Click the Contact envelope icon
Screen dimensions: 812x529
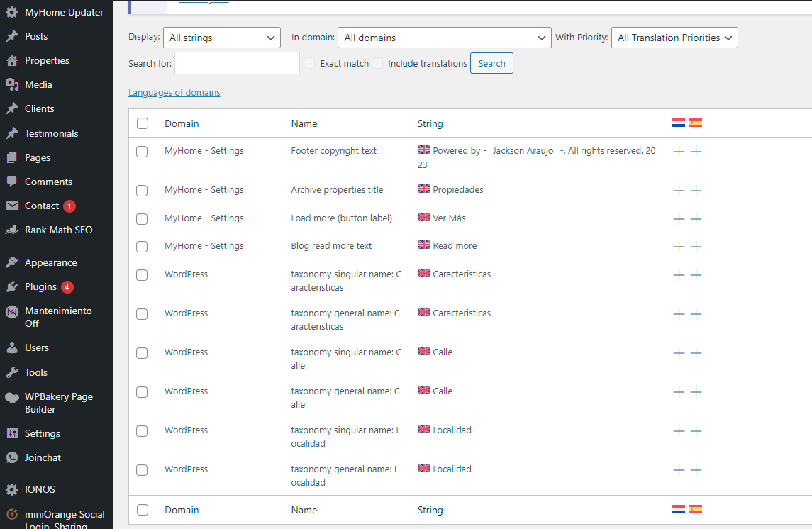coord(12,206)
